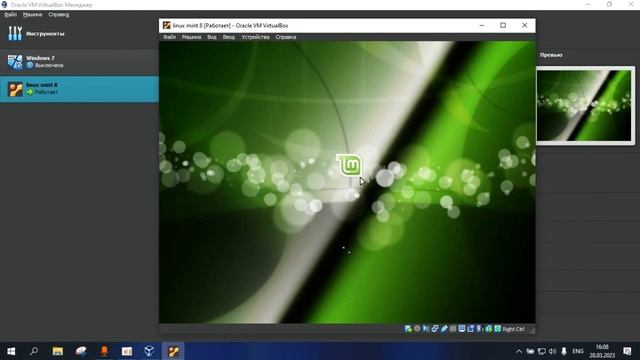Switch input language via ENG indicator

pos(578,351)
